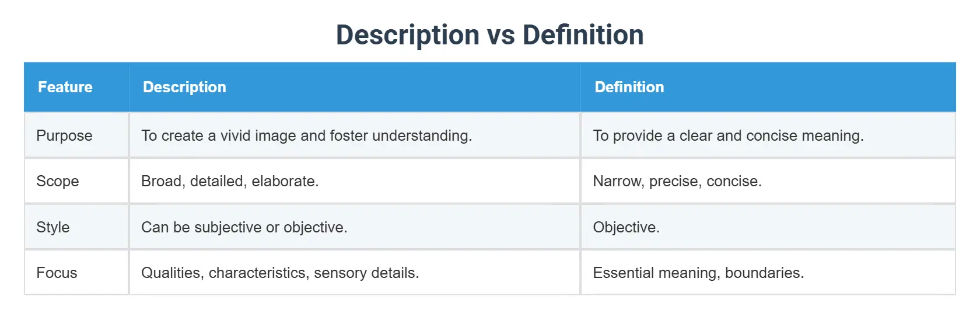980x320 pixels.
Task: Select "Qualities, characteristics, sensory details." cell
Action: (x=280, y=273)
